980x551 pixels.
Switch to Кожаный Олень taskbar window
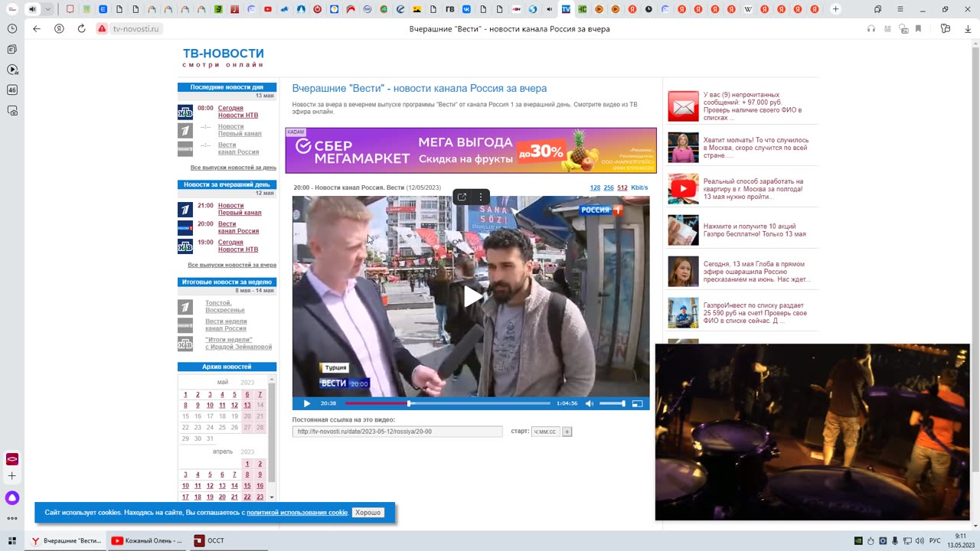pyautogui.click(x=147, y=541)
